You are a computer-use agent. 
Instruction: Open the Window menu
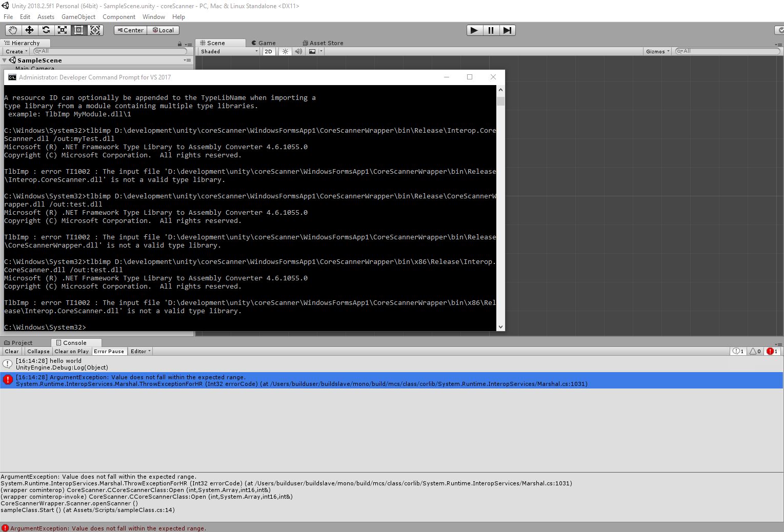point(154,17)
